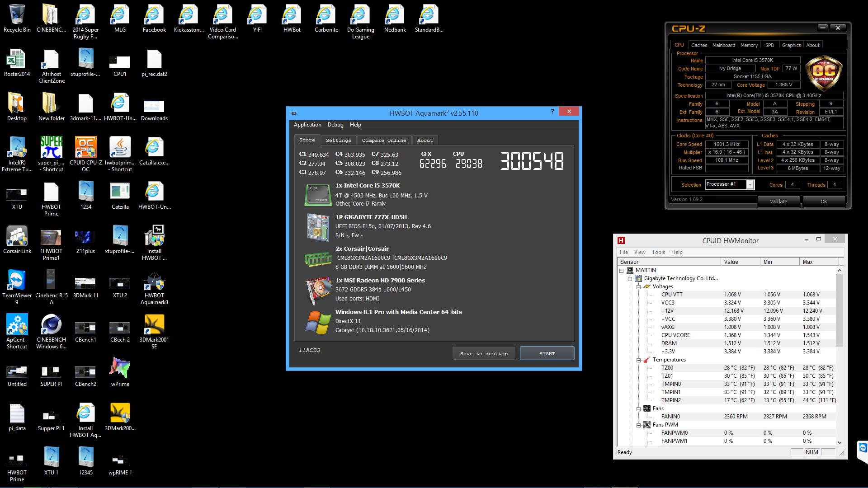Launch the super_pi shortcut icon
868x488 pixels.
(x=51, y=154)
